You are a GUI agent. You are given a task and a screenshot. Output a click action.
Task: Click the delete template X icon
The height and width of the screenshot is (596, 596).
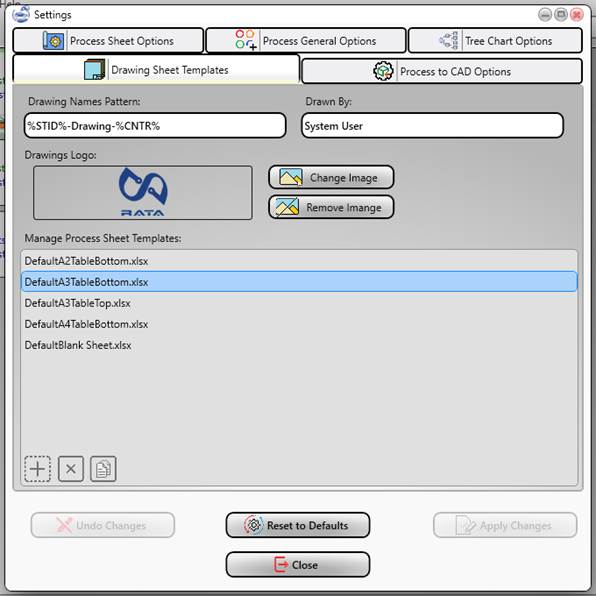[71, 469]
